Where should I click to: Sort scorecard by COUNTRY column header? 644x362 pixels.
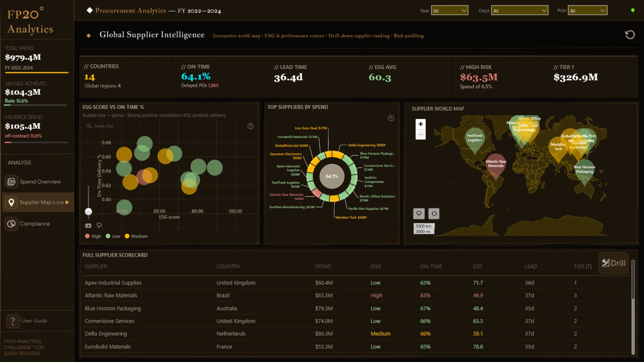click(228, 266)
